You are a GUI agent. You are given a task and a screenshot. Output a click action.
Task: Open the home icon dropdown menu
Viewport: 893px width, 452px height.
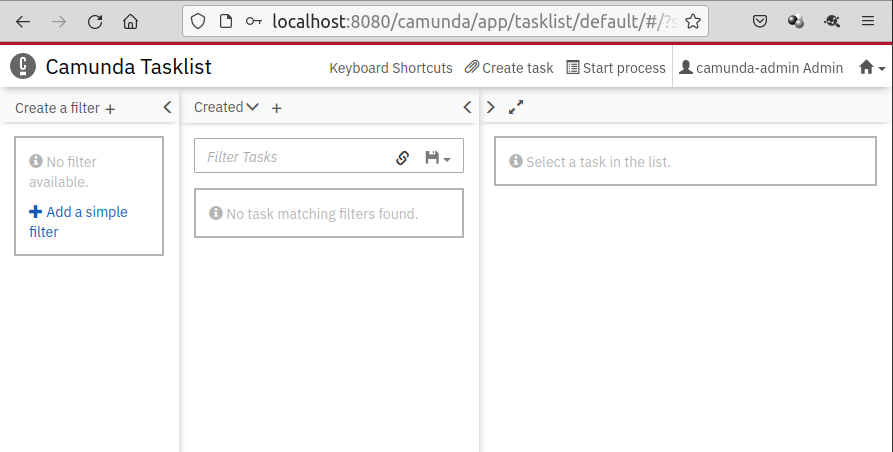[x=872, y=68]
